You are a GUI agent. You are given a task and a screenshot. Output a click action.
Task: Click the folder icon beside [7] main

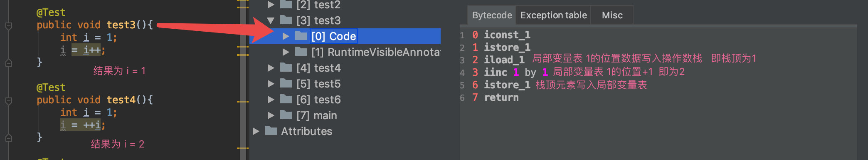(286, 115)
